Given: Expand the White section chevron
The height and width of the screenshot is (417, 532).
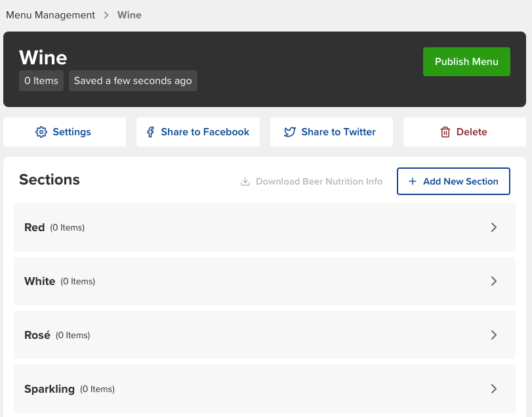Looking at the screenshot, I should point(494,281).
